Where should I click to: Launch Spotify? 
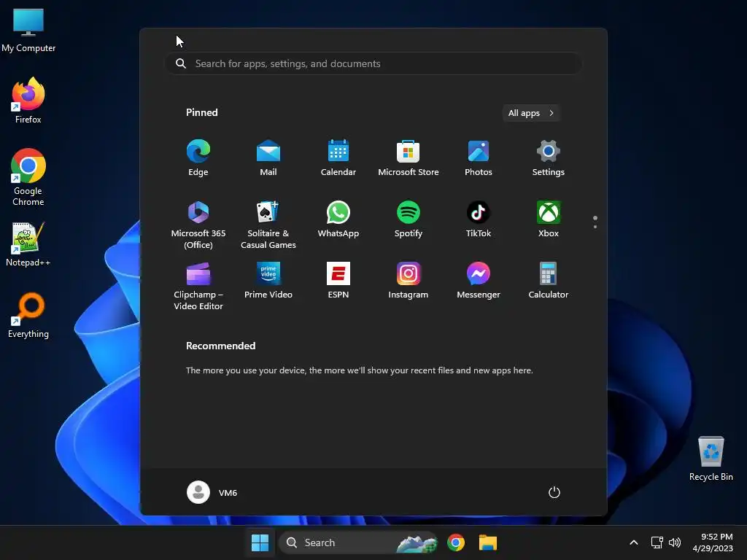(x=409, y=219)
